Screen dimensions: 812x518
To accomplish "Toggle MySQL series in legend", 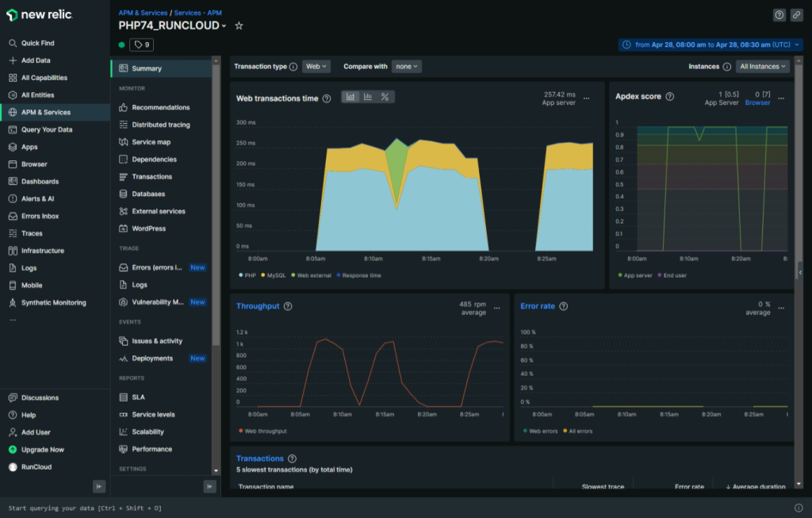I will tap(273, 275).
